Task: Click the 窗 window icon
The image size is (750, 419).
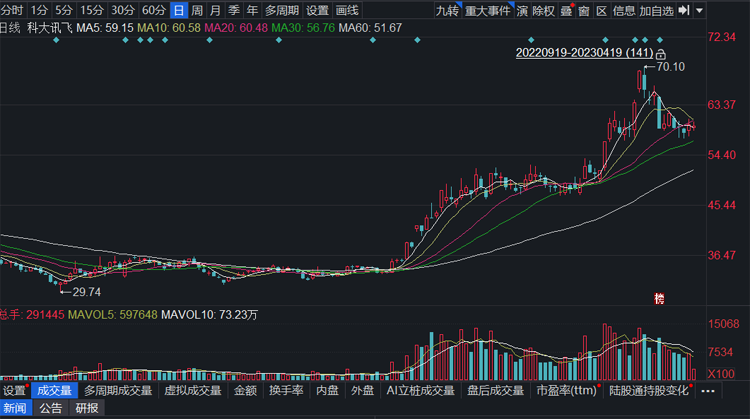Action: [584, 10]
